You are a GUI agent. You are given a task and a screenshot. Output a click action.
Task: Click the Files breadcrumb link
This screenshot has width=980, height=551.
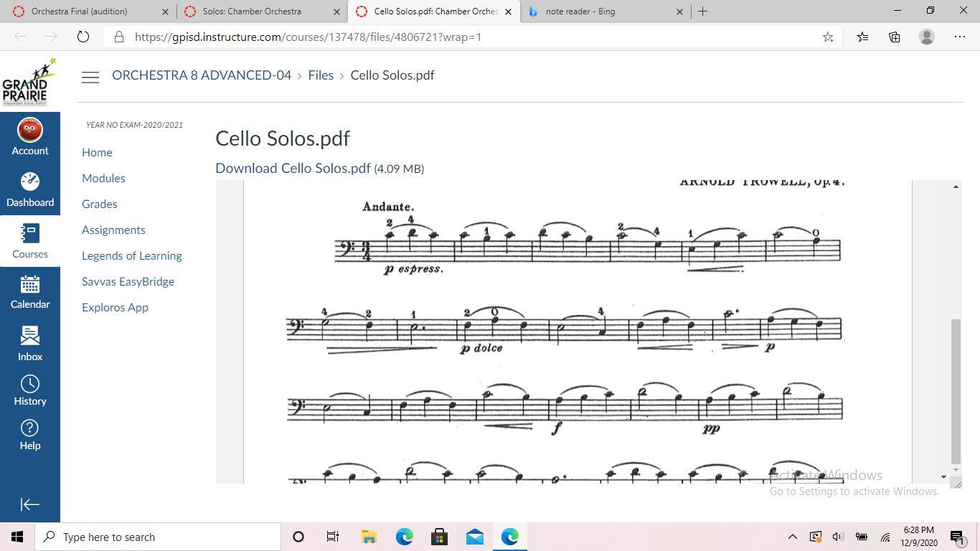[x=321, y=75]
